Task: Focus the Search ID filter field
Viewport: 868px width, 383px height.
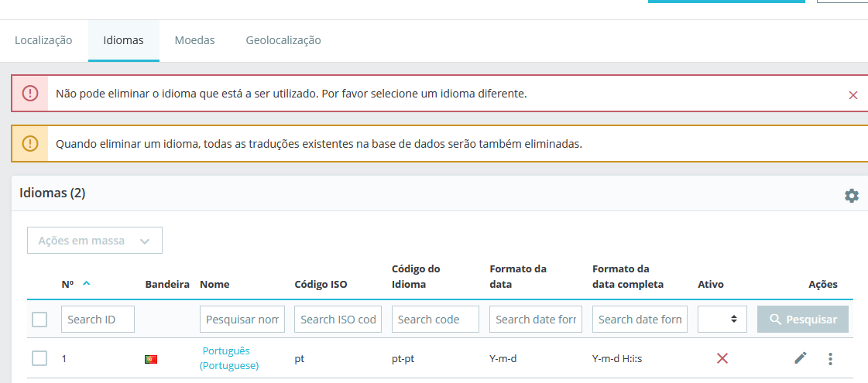Action: click(98, 320)
